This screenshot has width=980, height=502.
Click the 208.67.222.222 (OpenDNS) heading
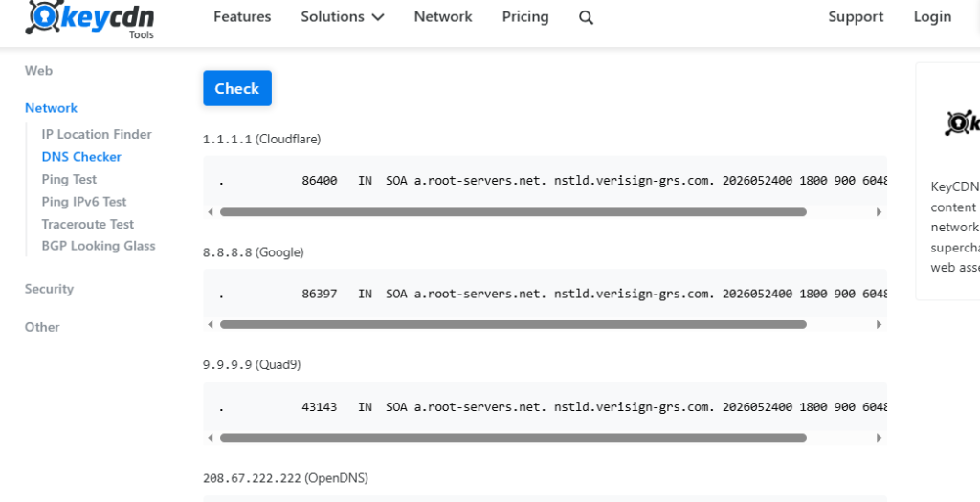tap(285, 478)
